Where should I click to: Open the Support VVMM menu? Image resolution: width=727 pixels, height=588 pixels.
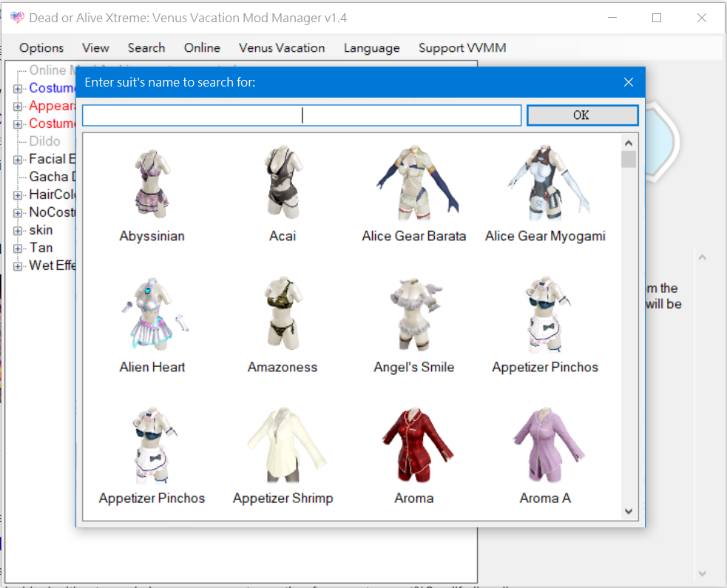click(462, 48)
